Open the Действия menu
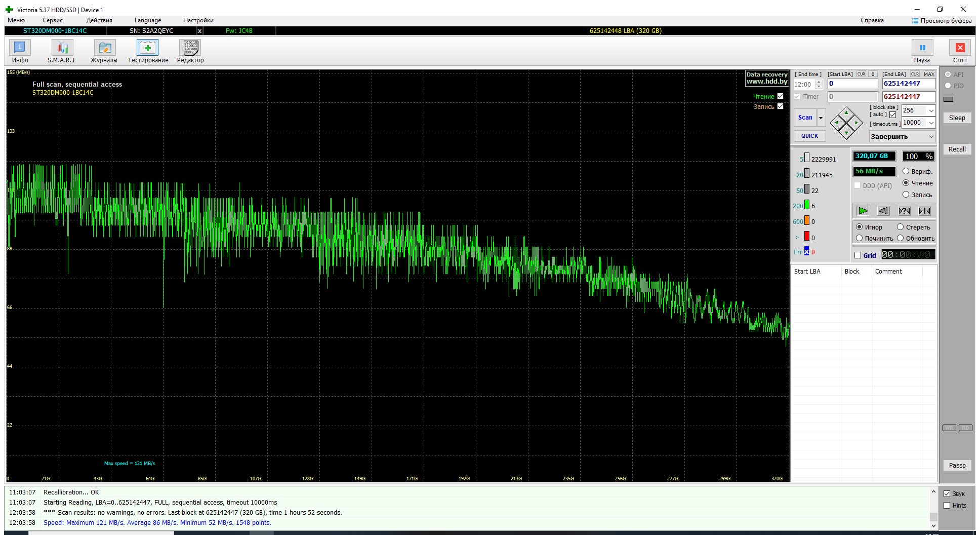 [x=99, y=20]
